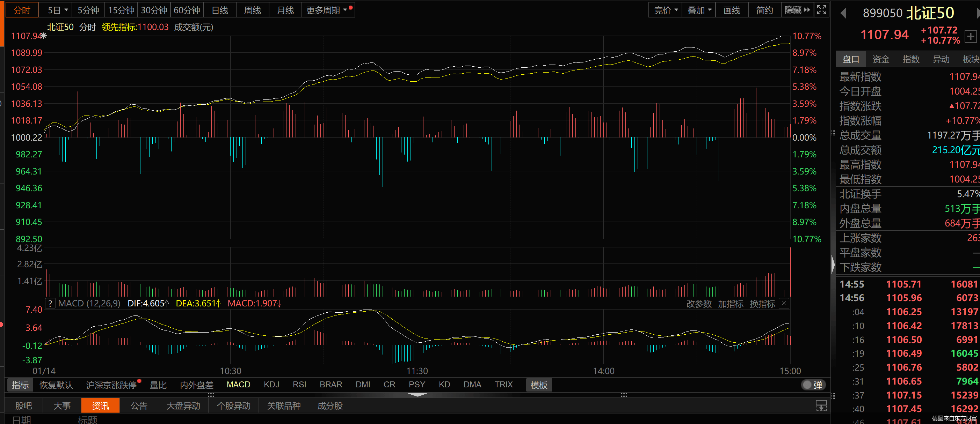Click the plus icon to add watchlist

point(971,37)
